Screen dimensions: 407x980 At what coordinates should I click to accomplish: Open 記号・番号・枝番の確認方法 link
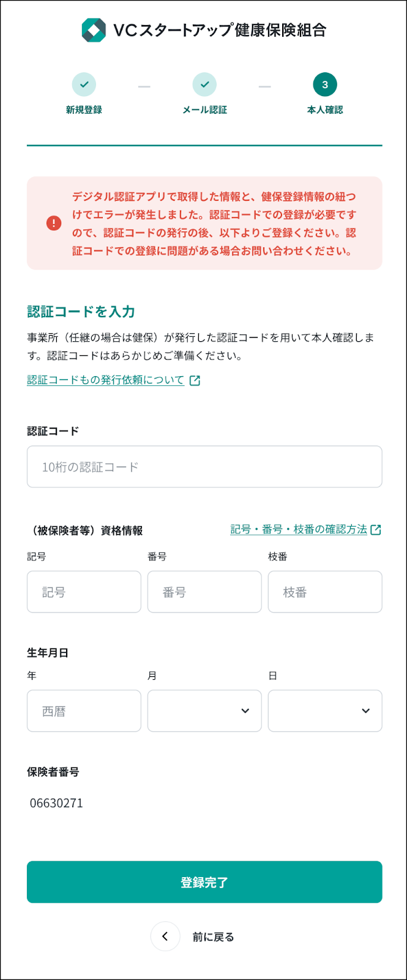(x=299, y=530)
